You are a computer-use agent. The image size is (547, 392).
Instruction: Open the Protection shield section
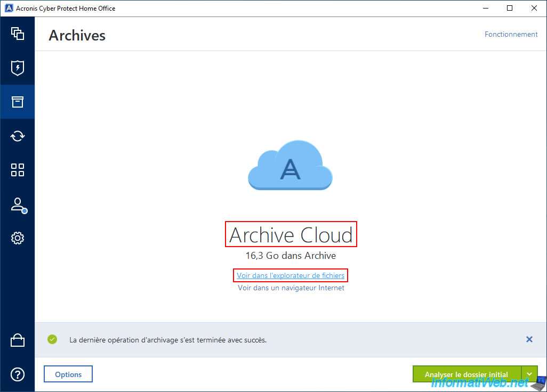click(18, 68)
